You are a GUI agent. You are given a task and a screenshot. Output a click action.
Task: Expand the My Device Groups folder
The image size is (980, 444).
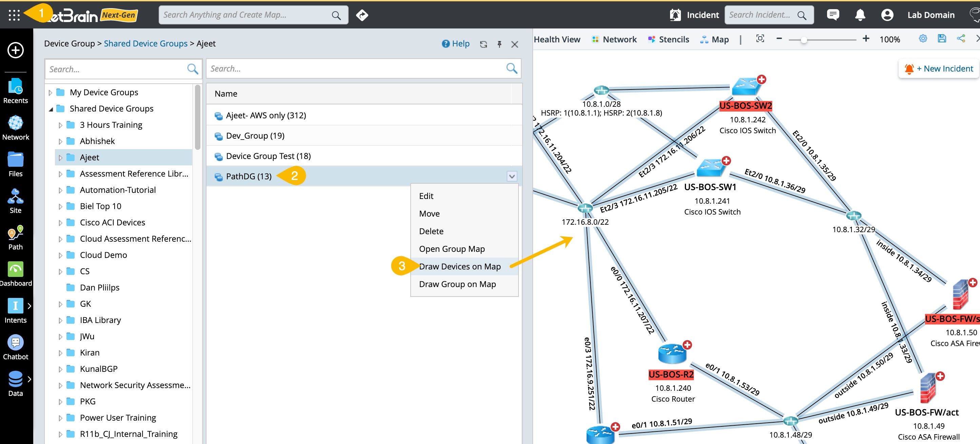[50, 93]
